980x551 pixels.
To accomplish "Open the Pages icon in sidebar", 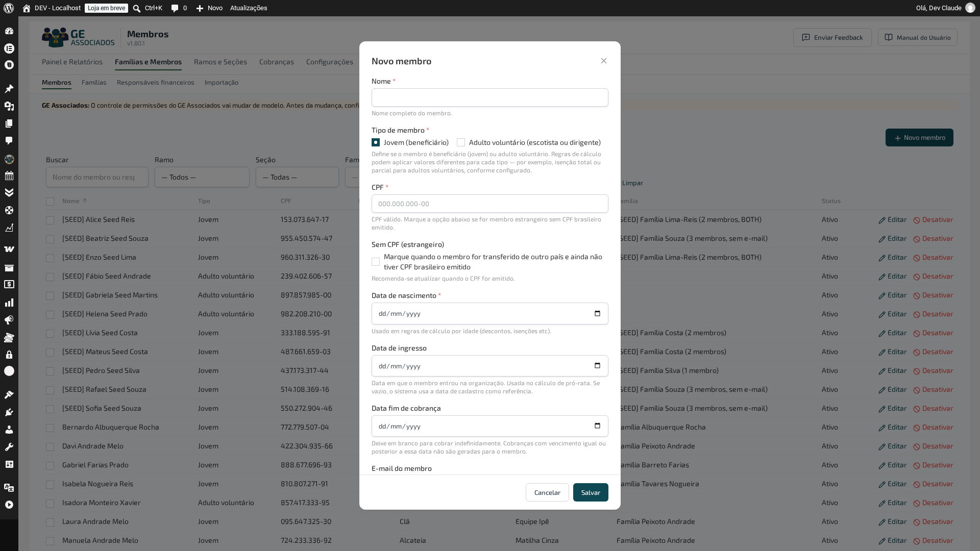I will click(9, 123).
